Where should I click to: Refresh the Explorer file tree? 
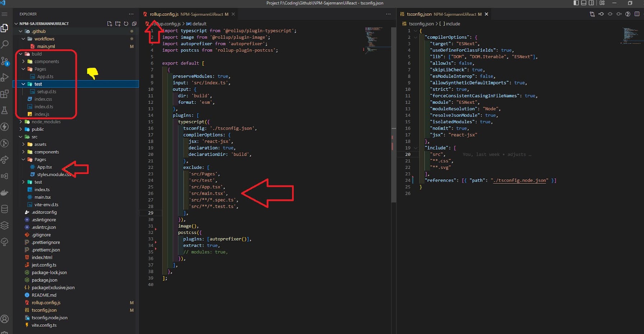pos(126,23)
